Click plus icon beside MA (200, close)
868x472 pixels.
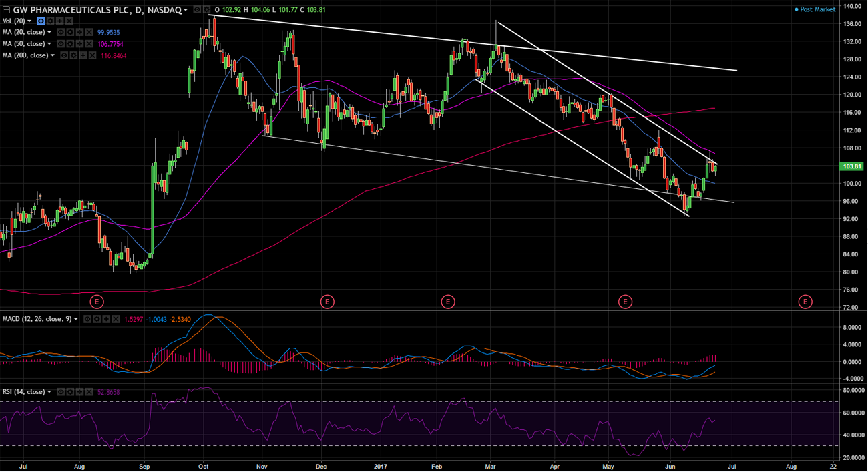tap(83, 55)
